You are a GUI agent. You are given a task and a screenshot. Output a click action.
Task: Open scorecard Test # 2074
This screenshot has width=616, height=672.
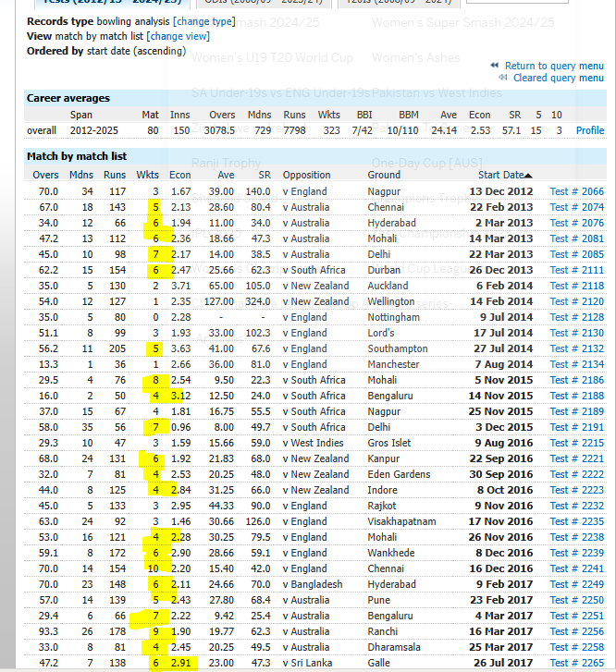tap(576, 207)
